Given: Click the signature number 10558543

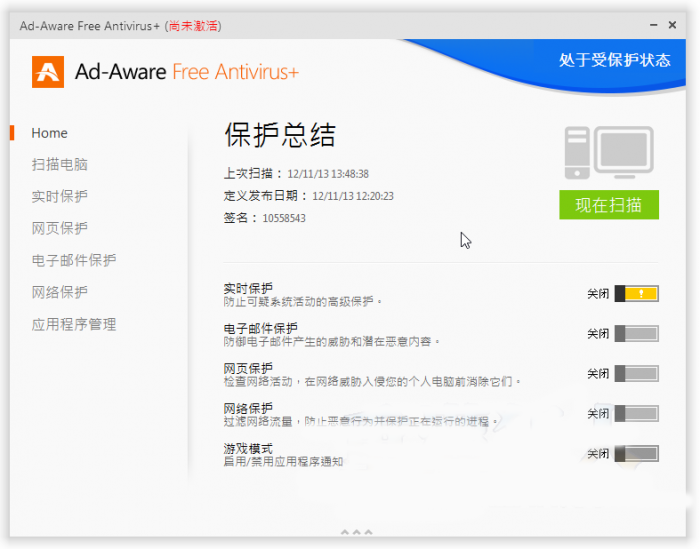Looking at the screenshot, I should pos(284,218).
